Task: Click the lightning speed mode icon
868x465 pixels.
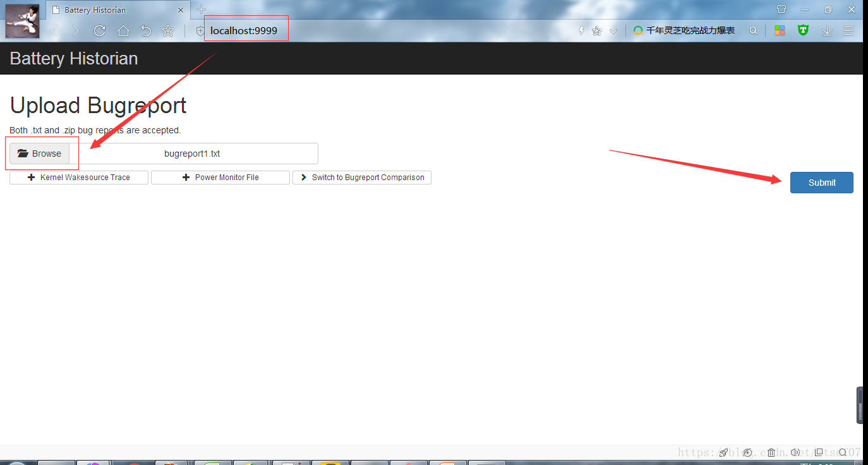Action: pyautogui.click(x=581, y=30)
